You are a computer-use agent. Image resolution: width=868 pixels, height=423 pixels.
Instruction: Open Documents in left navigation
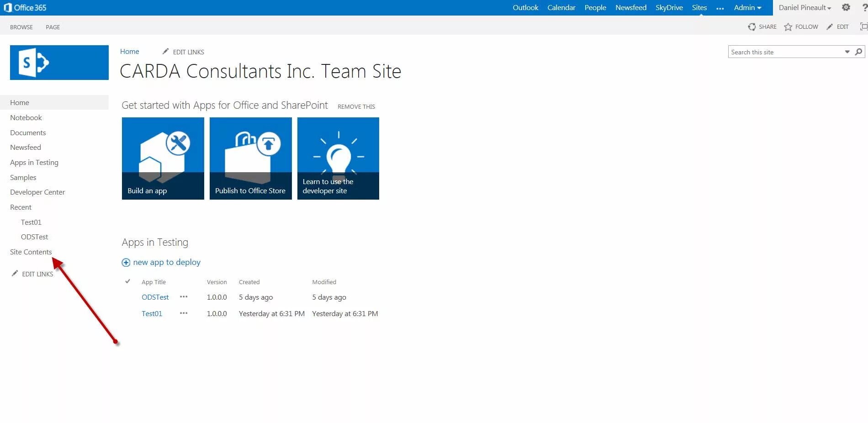click(28, 132)
